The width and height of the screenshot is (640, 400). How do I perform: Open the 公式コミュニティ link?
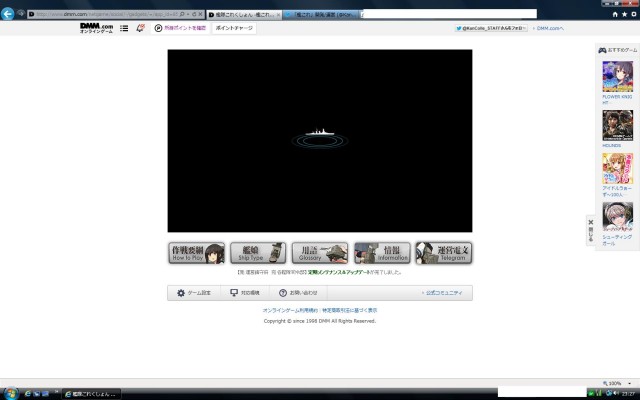click(x=442, y=293)
